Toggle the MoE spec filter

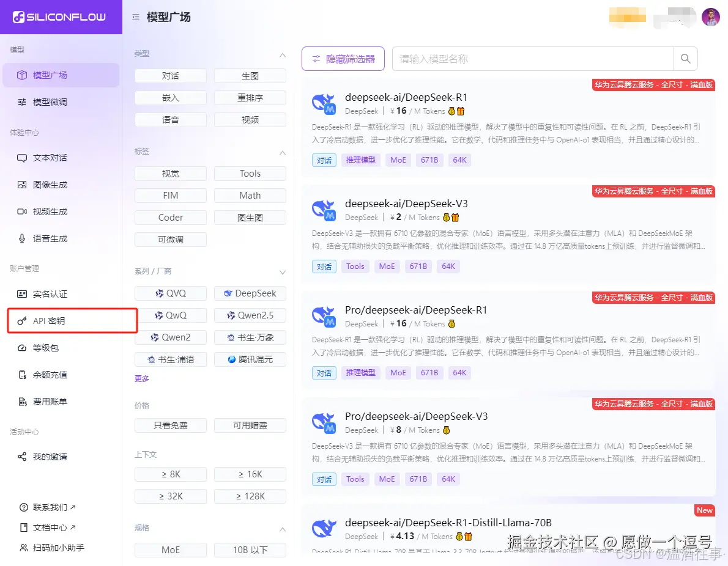pyautogui.click(x=170, y=549)
